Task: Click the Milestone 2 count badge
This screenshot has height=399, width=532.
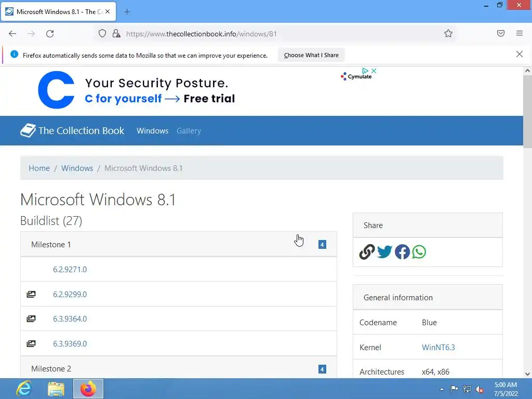Action: tap(322, 369)
